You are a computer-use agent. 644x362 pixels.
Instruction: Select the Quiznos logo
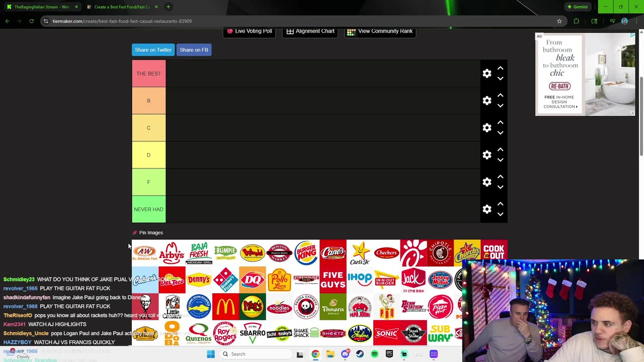(x=199, y=333)
